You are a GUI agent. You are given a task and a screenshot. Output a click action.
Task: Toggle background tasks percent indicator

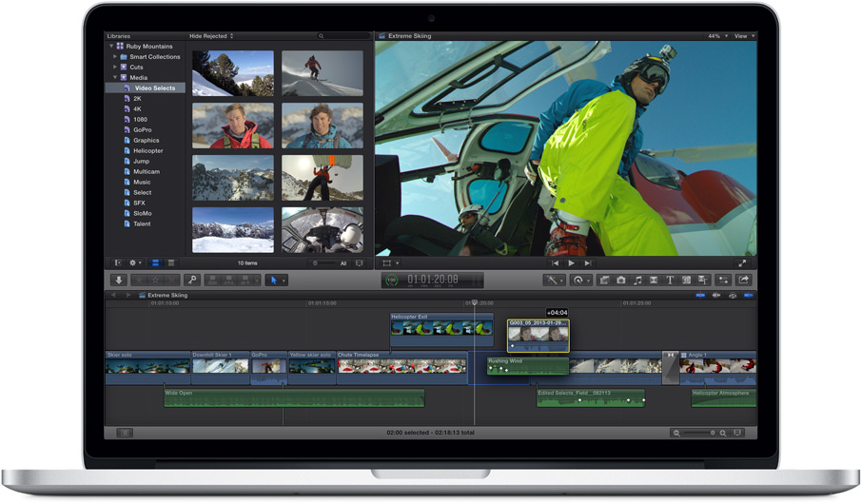[391, 281]
